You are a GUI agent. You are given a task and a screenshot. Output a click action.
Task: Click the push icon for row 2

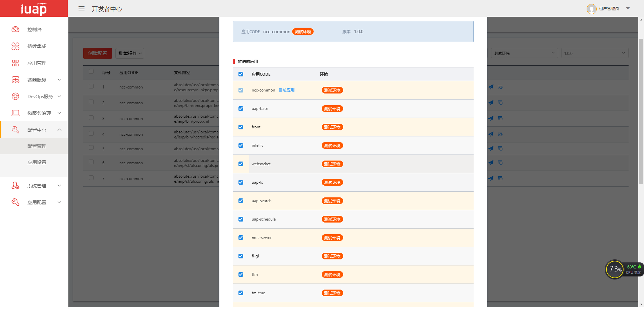[x=491, y=103]
